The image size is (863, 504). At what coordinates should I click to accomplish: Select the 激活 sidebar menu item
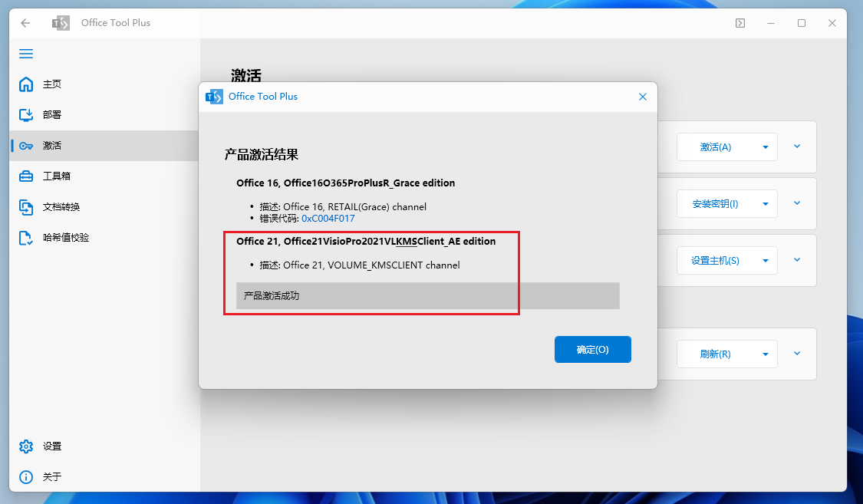pos(104,146)
